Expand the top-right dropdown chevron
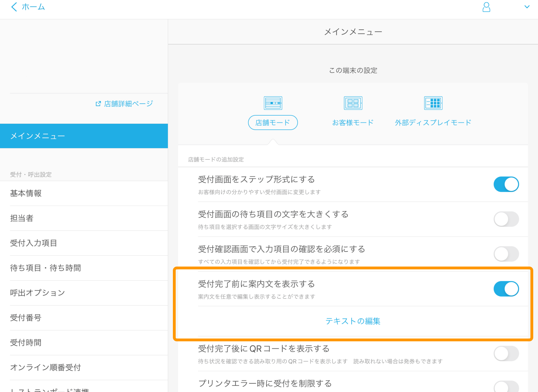The height and width of the screenshot is (392, 538). tap(527, 7)
